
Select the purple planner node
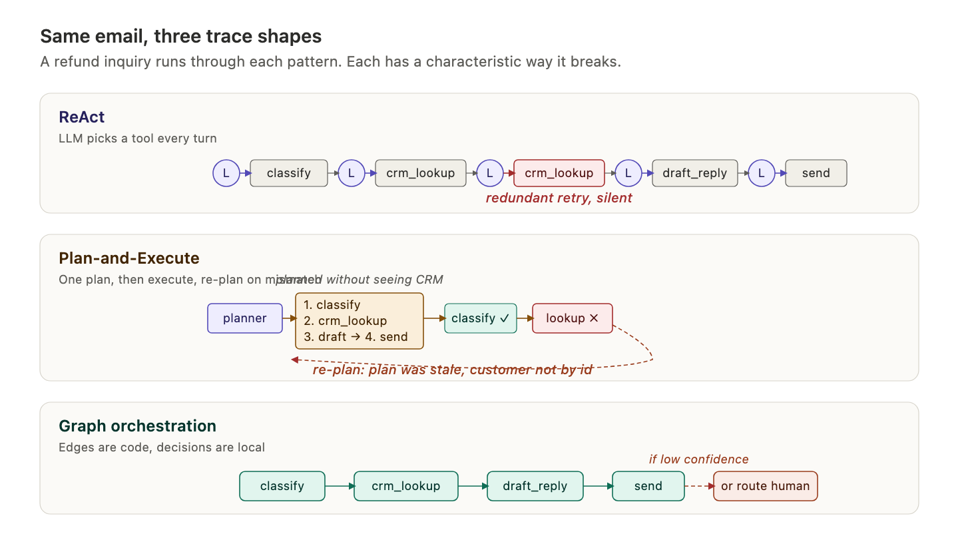(x=244, y=318)
